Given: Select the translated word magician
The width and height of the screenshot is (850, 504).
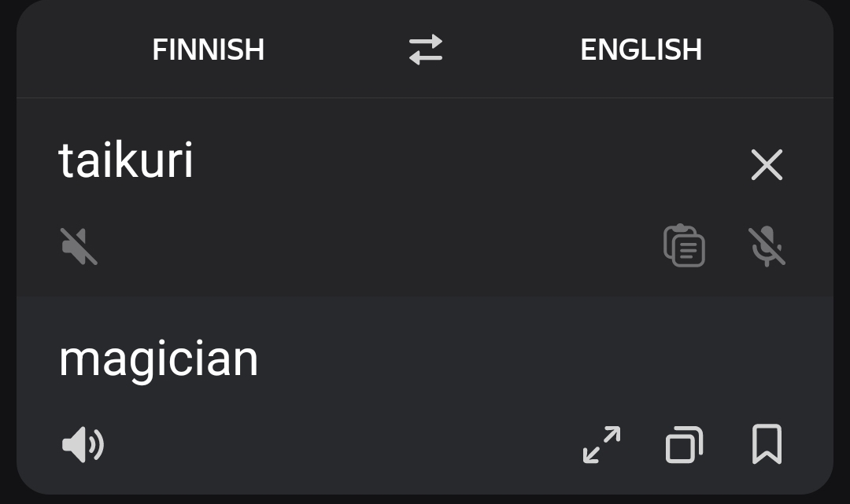Looking at the screenshot, I should coord(158,359).
